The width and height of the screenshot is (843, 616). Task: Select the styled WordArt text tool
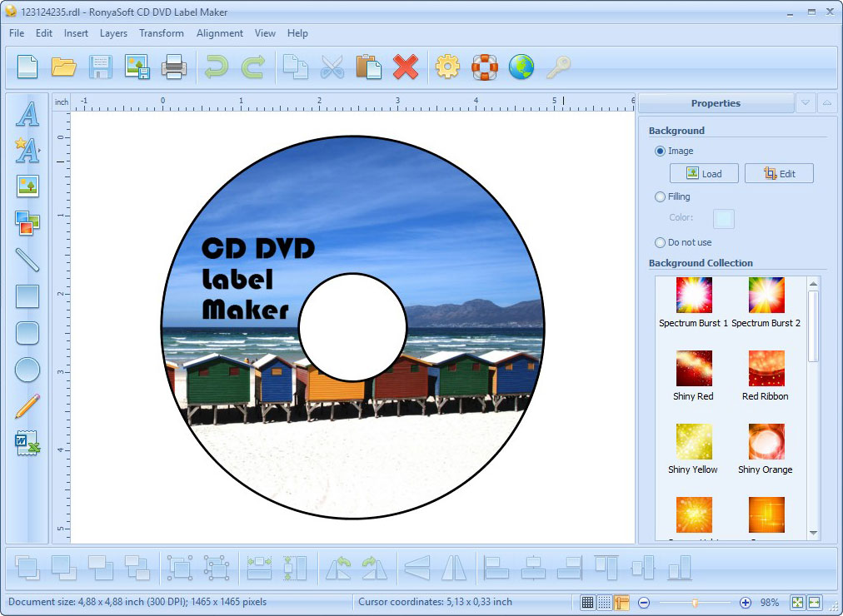pyautogui.click(x=27, y=150)
